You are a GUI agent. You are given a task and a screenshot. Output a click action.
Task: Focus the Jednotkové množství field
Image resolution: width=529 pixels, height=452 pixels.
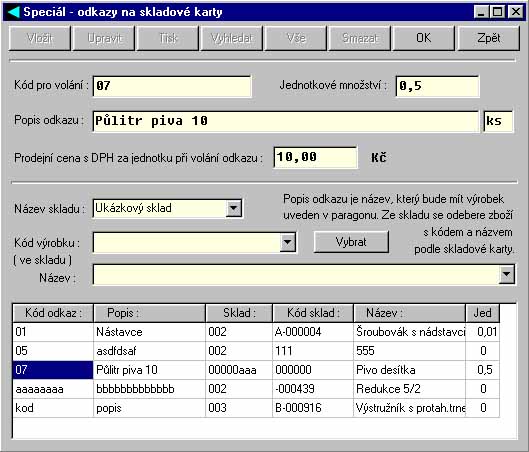tap(437, 86)
